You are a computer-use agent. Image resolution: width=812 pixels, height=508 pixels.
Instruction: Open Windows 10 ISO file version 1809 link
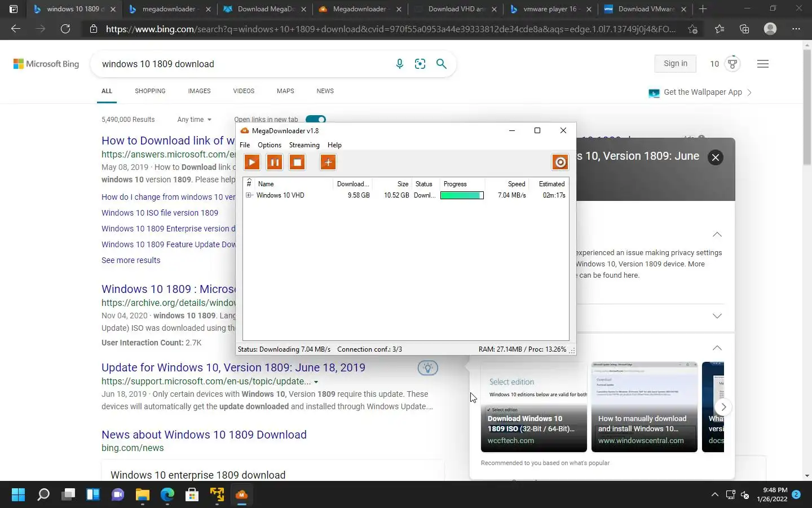(160, 213)
